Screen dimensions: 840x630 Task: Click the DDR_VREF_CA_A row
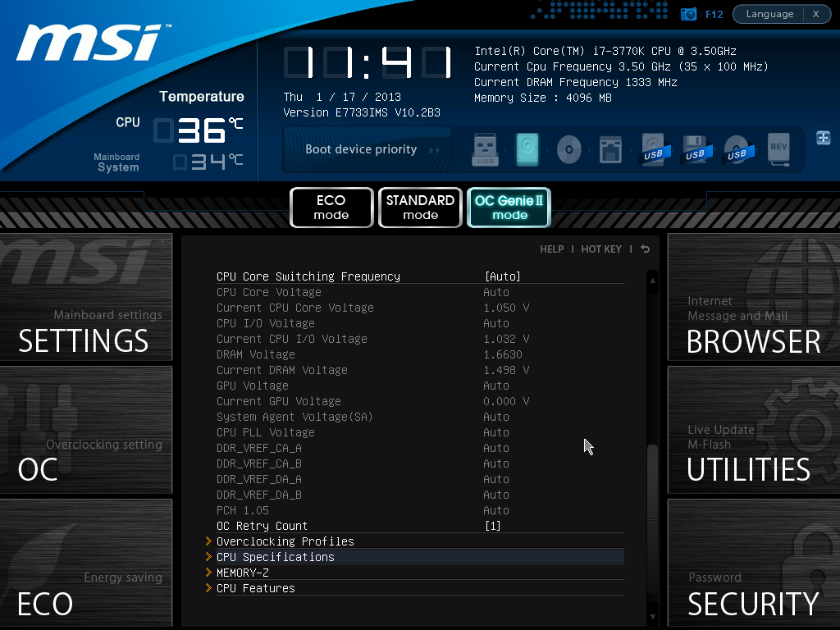(420, 447)
